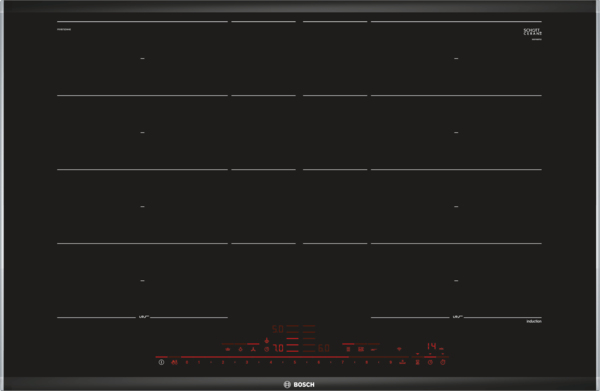The image size is (600, 391).
Task: Select the cooking zone showing 6.0
Action: tap(324, 348)
